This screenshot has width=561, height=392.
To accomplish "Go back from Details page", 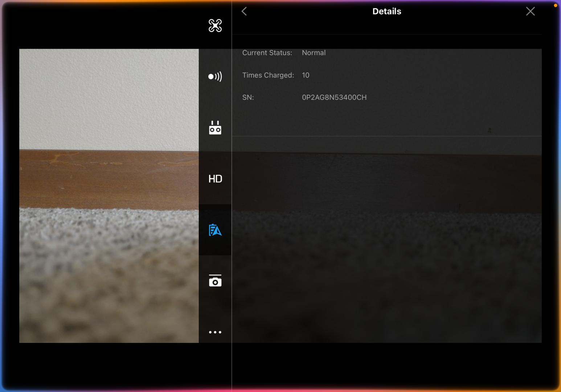I will [x=244, y=11].
